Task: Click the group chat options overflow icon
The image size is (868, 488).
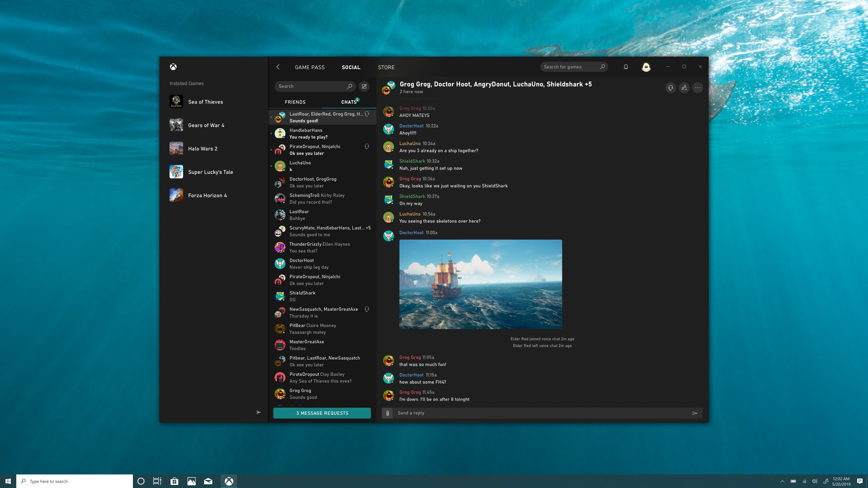Action: click(697, 87)
